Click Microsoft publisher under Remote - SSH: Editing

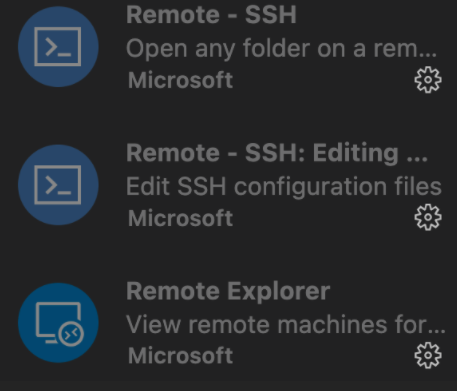(180, 218)
